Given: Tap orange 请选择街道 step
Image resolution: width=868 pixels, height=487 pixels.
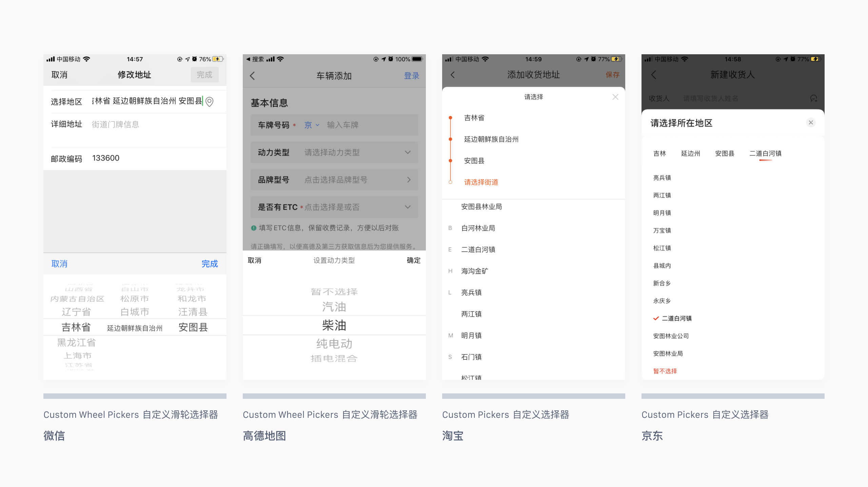Looking at the screenshot, I should (481, 182).
